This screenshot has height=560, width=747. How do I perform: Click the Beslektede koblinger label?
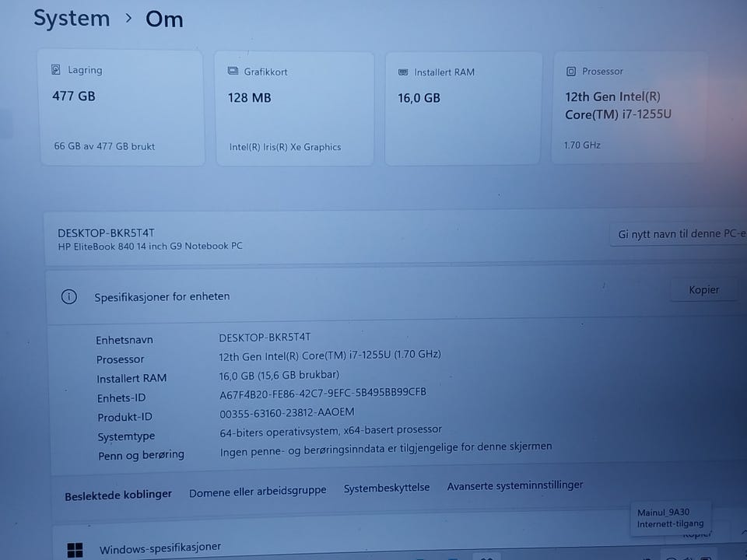[x=118, y=495]
